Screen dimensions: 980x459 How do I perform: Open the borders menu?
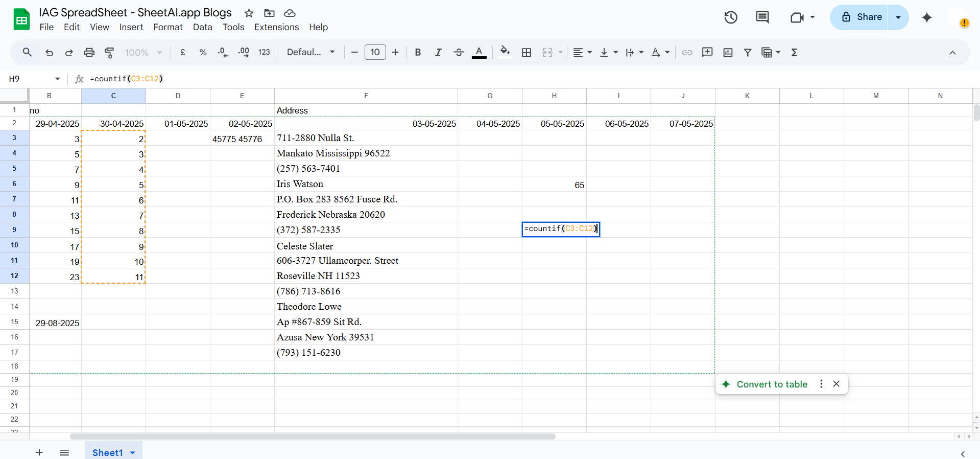[527, 52]
